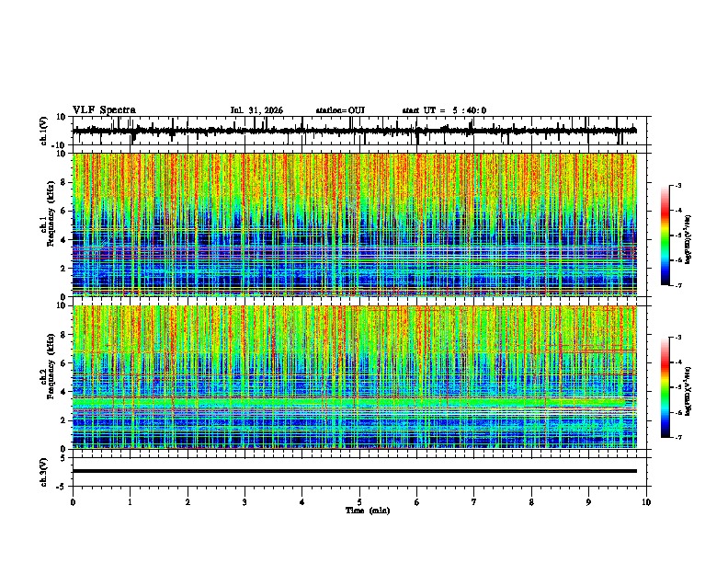This screenshot has width=728, height=563.
Task: Click the start UT 5:40:0 text
Action: [x=444, y=110]
